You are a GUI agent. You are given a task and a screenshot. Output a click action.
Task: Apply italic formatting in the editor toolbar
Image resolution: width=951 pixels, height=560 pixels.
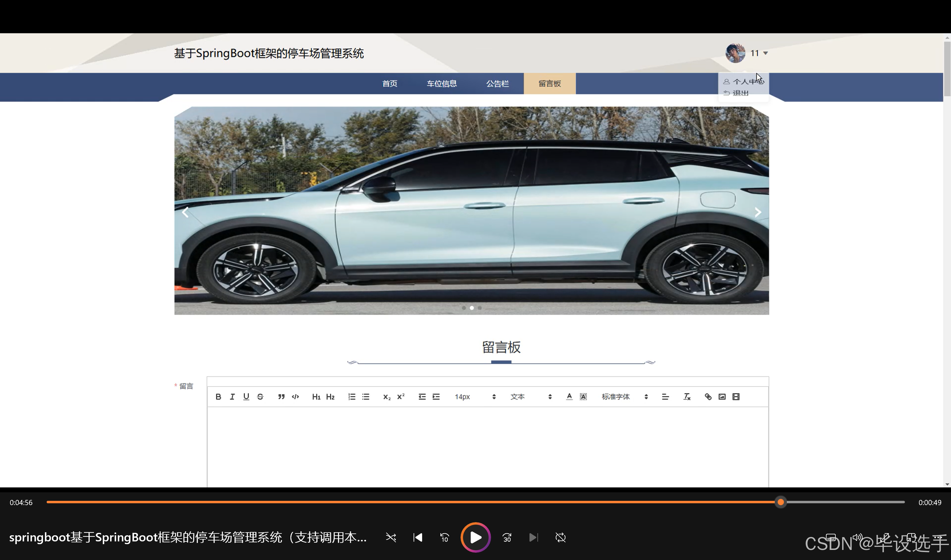click(232, 397)
